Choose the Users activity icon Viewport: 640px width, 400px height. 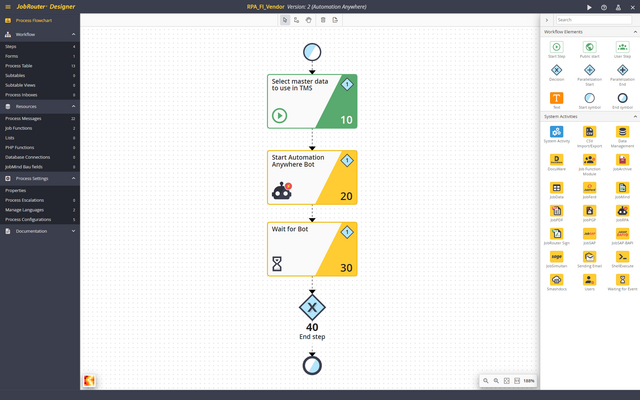(589, 280)
